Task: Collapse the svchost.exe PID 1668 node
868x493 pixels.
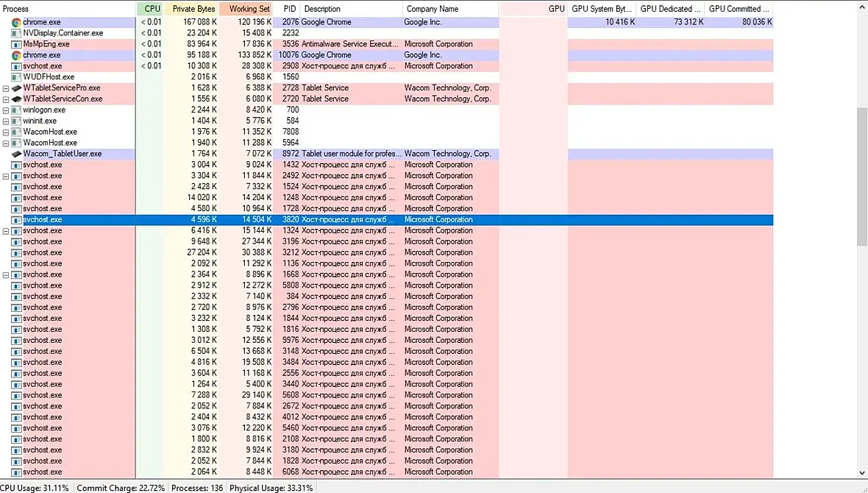Action: 6,274
